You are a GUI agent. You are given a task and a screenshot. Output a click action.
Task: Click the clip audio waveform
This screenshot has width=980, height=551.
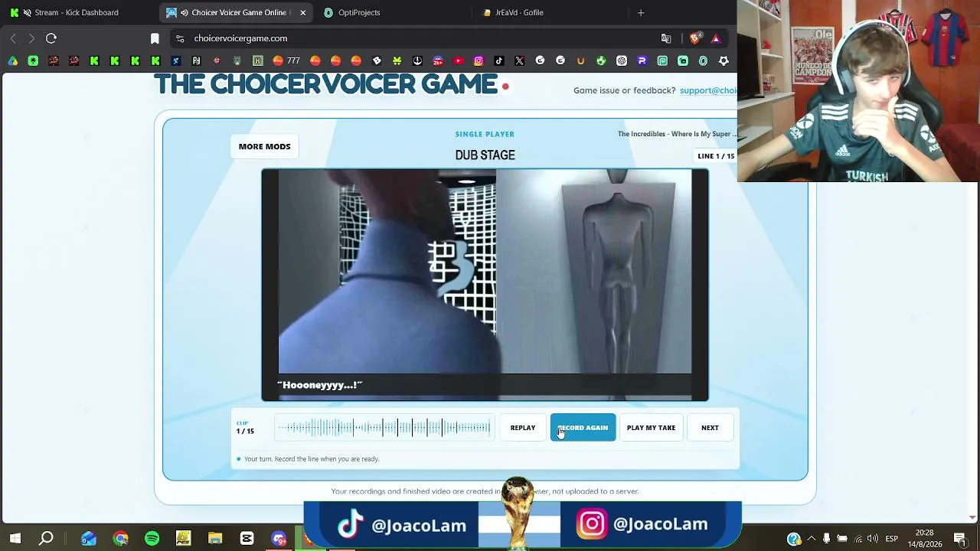click(384, 428)
